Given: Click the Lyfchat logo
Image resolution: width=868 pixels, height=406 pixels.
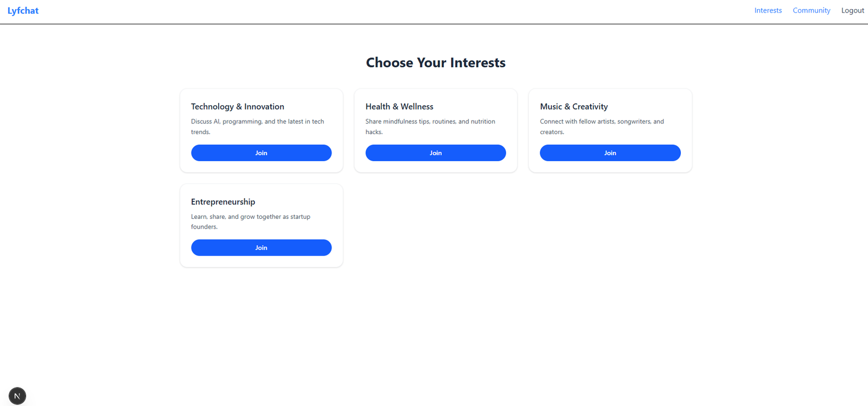Looking at the screenshot, I should point(23,11).
